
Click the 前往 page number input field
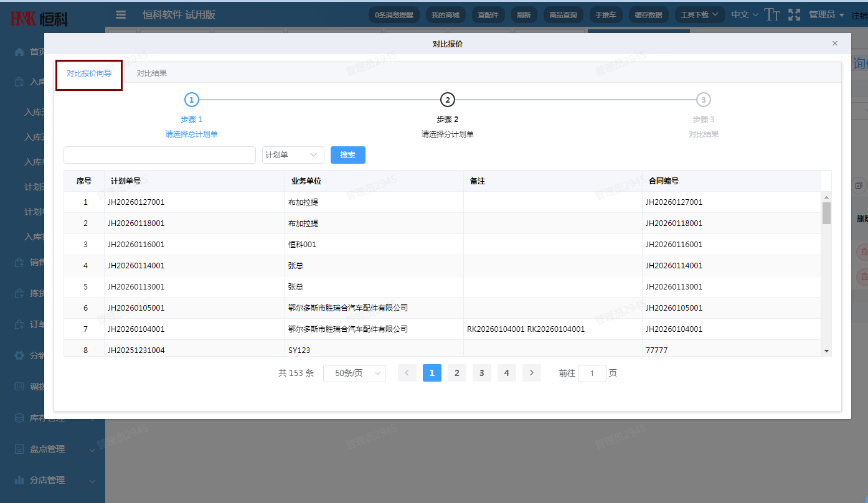click(x=592, y=373)
